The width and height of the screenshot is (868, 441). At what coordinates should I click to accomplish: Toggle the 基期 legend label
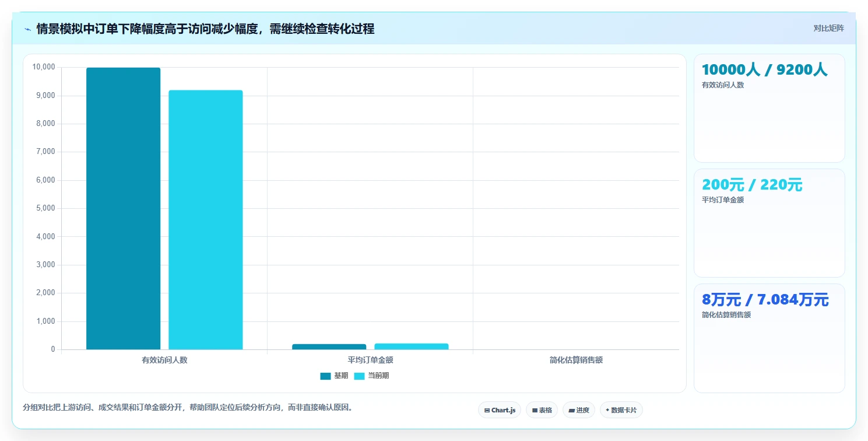(341, 376)
